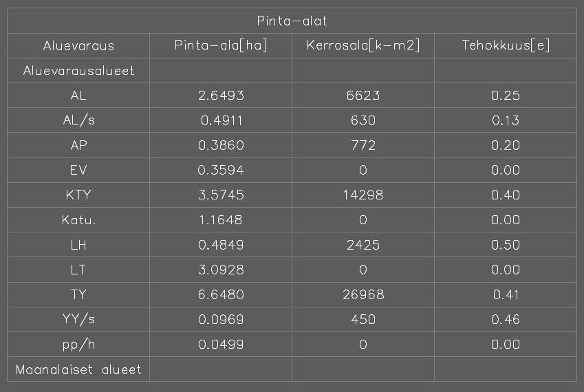This screenshot has height=392, width=584.
Task: Select the 630 floor area cell
Action: click(x=363, y=120)
